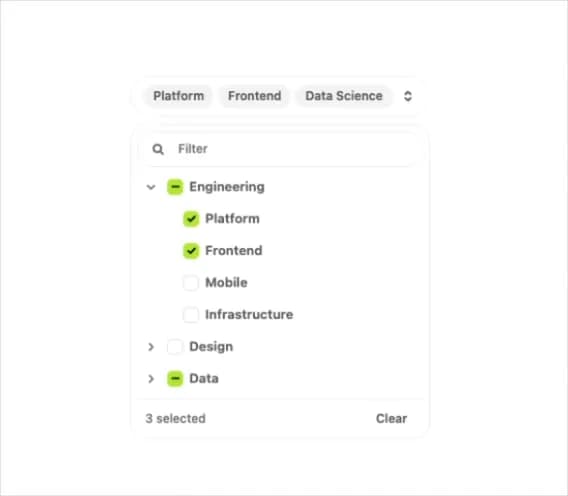The width and height of the screenshot is (568, 496).
Task: Check the Design group checkbox
Action: (175, 347)
